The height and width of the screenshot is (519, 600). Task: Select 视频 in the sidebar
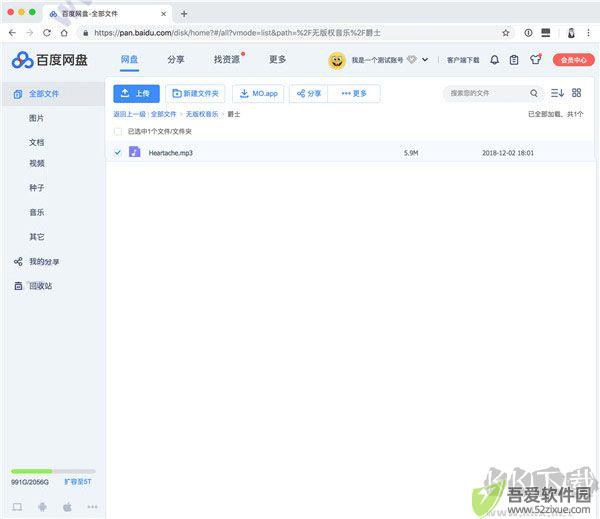(37, 163)
